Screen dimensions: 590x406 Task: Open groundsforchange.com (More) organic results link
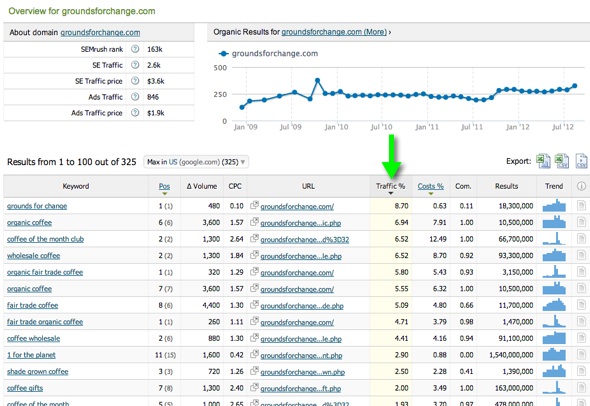click(334, 32)
